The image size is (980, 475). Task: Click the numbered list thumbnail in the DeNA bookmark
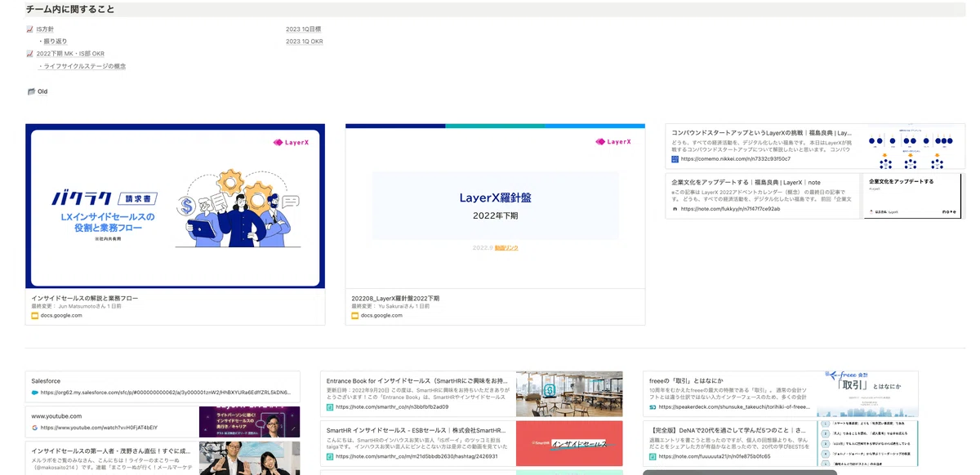point(867,444)
